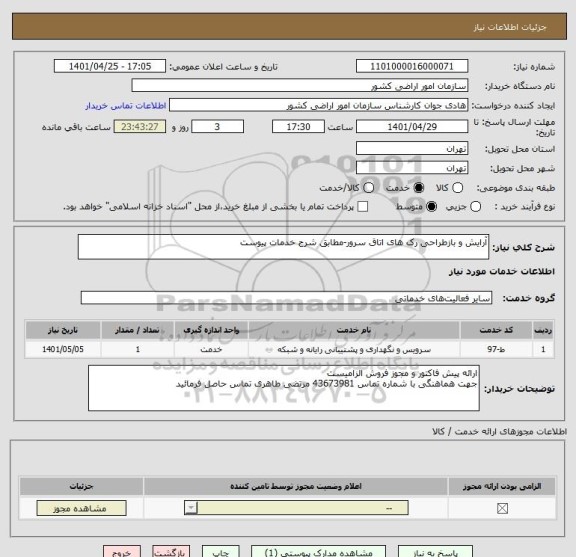
Task: Open اطلاعات تماس خریدار link
Action: pyautogui.click(x=126, y=106)
